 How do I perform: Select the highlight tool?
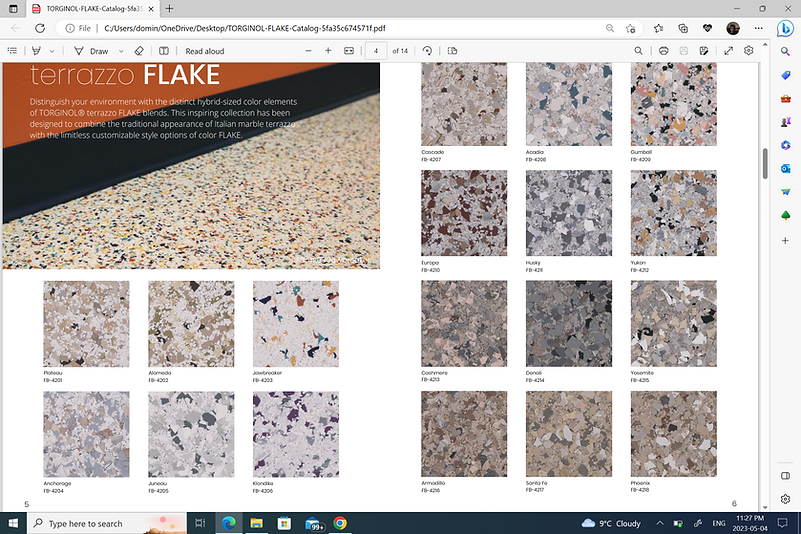pyautogui.click(x=36, y=51)
